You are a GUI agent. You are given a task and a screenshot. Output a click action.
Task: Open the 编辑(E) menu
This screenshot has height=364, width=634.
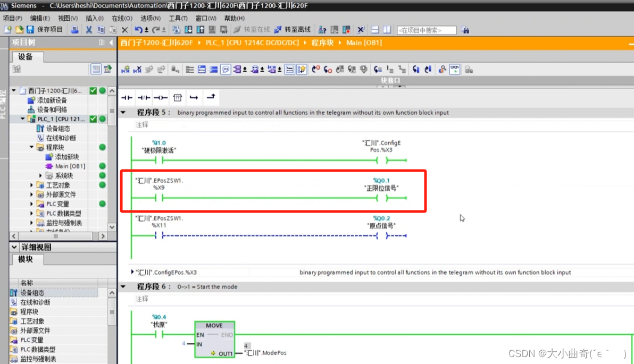click(x=39, y=18)
